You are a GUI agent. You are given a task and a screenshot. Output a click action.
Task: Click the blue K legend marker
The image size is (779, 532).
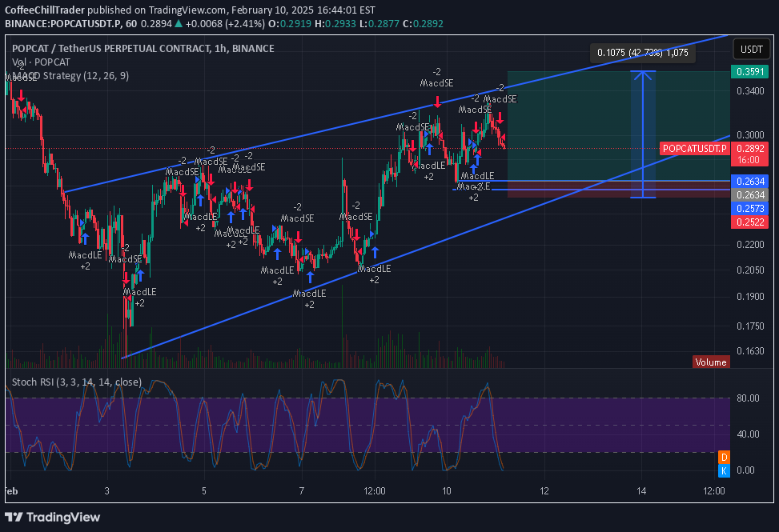click(x=724, y=470)
